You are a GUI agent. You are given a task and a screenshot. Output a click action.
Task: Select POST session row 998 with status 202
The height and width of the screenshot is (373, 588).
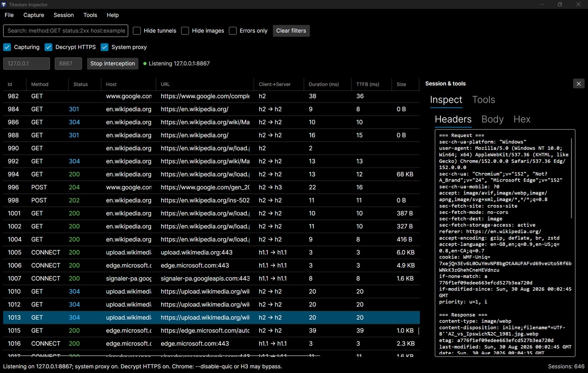(x=211, y=200)
